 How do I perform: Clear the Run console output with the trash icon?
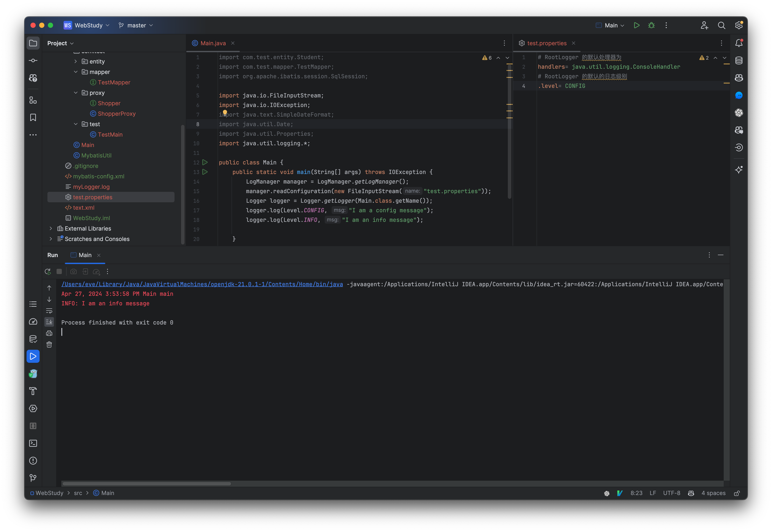[49, 345]
